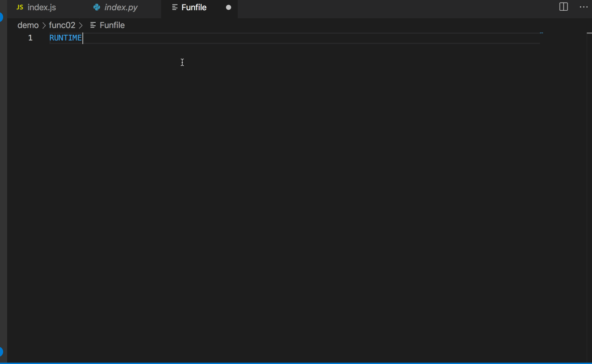The width and height of the screenshot is (592, 364).
Task: Open the demo breadcrumb dropdown
Action: click(28, 25)
